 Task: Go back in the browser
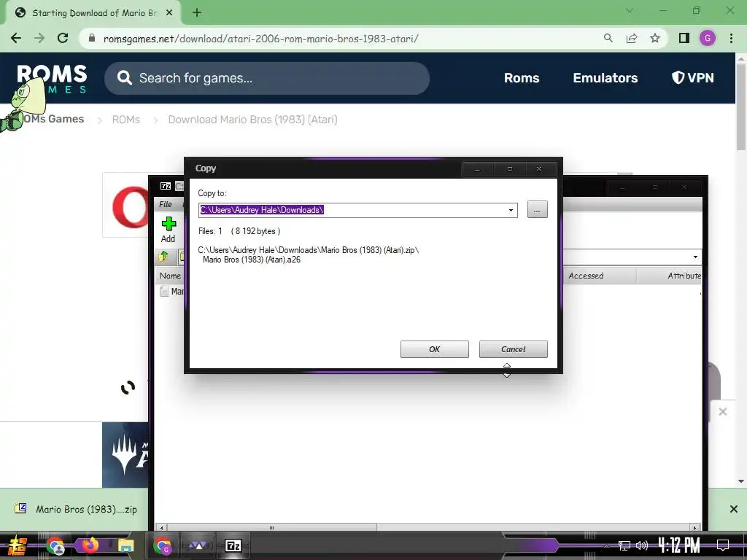point(16,38)
